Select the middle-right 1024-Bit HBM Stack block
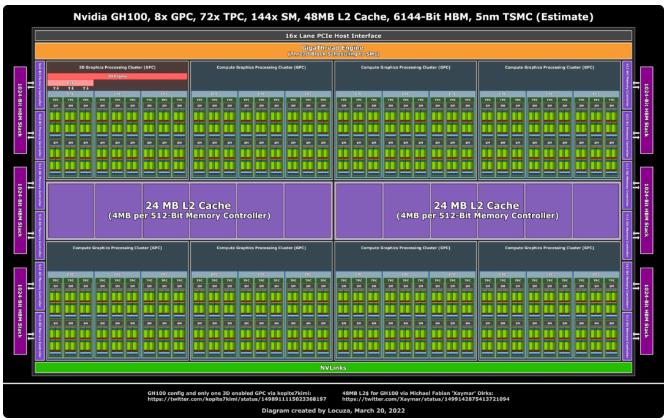The width and height of the screenshot is (669, 420). pos(646,210)
